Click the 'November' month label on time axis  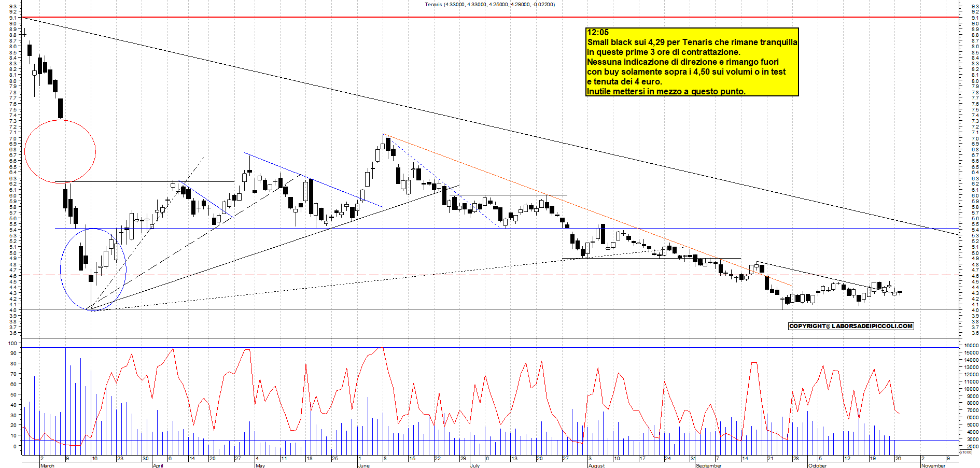point(933,465)
